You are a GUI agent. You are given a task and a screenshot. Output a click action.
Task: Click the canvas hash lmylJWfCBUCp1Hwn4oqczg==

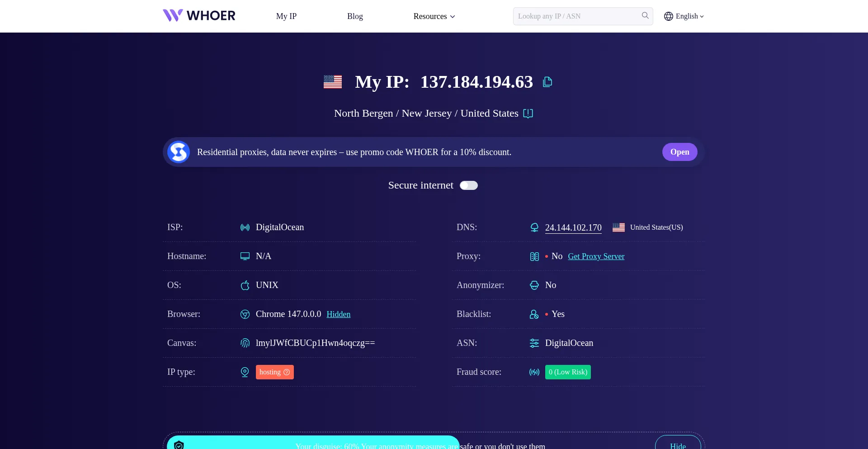(316, 343)
